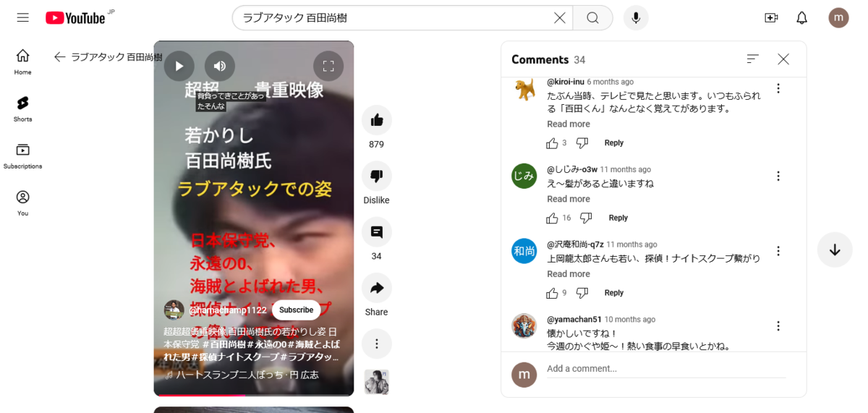Open notifications bell
The height and width of the screenshot is (413, 868).
click(x=801, y=18)
